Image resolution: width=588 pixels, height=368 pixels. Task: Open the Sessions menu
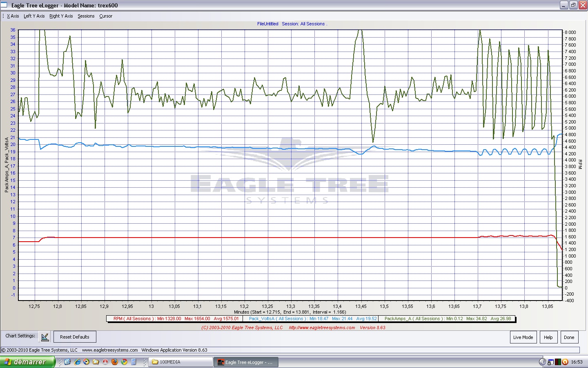coord(86,16)
